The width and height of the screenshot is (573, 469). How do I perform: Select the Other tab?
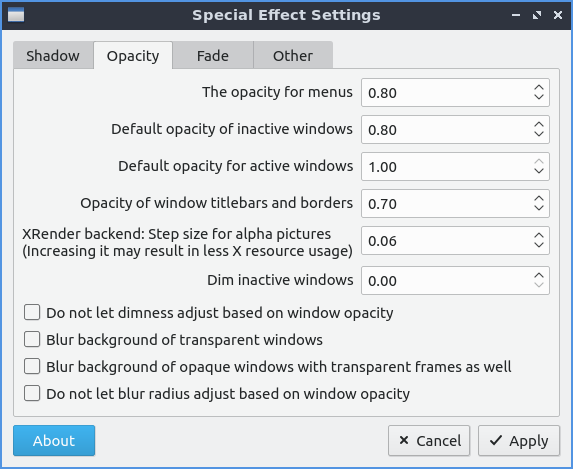click(x=293, y=56)
